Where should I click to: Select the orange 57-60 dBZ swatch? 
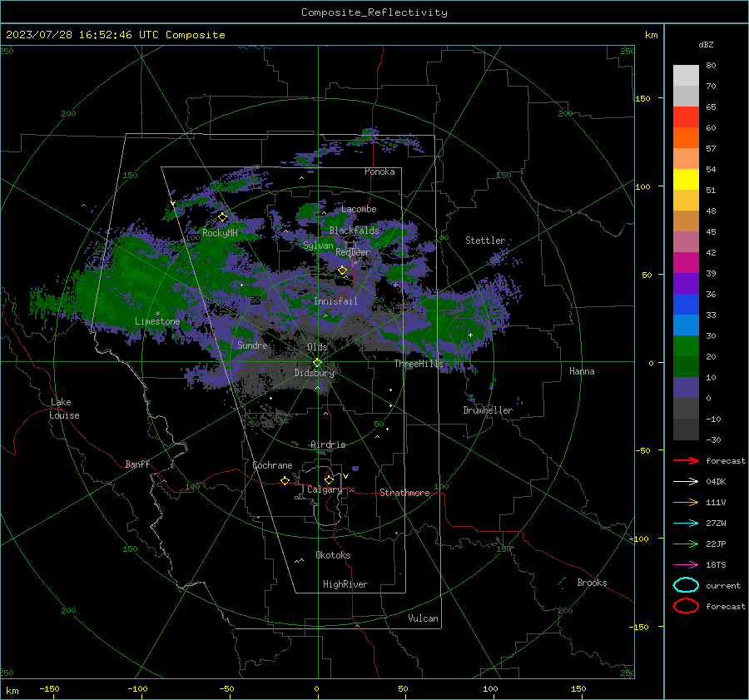686,138
